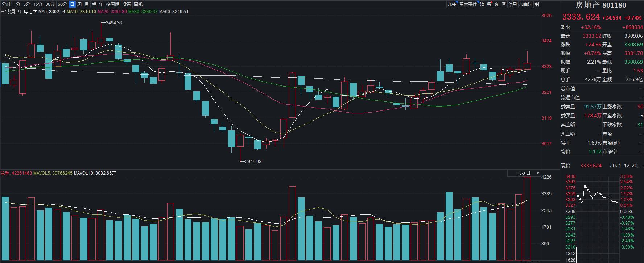Toggle the 5分 five-minute period
Viewport: 644px width, 263px height.
coord(26,4)
